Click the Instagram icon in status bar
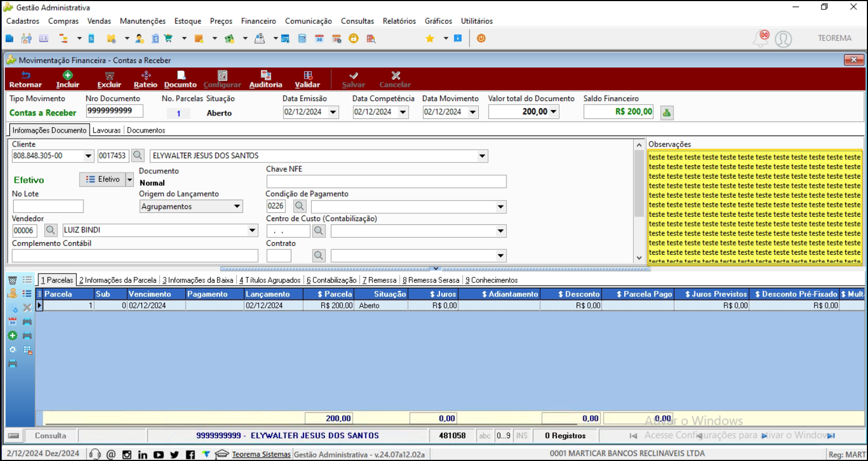This screenshot has width=868, height=461. [x=127, y=454]
